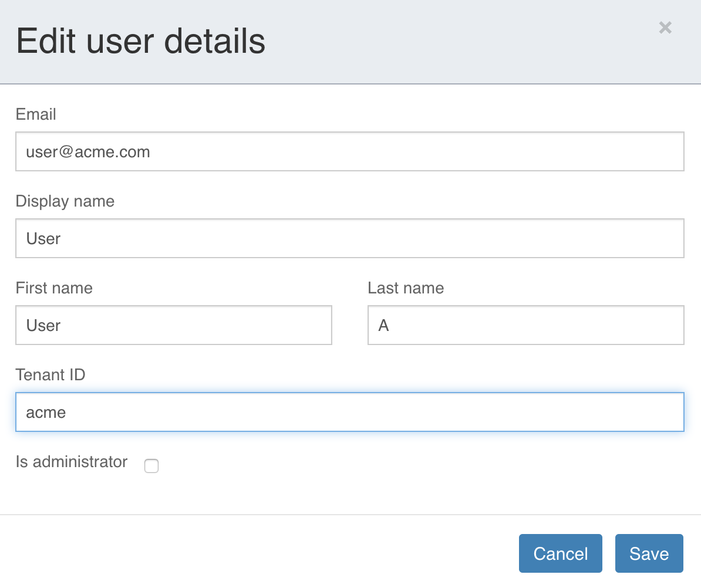Screen dimensions: 701x588
Task: Cancel editing the user details
Action: pyautogui.click(x=560, y=553)
